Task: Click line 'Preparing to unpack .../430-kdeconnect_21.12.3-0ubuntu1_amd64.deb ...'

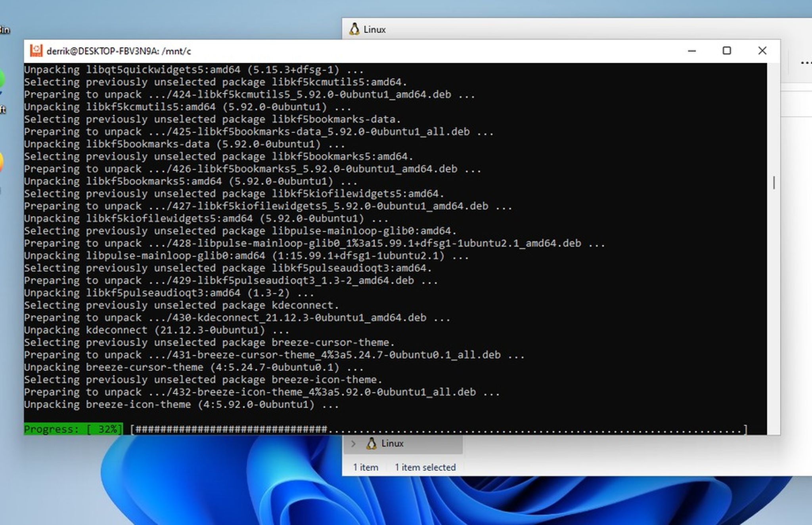Action: click(x=237, y=318)
